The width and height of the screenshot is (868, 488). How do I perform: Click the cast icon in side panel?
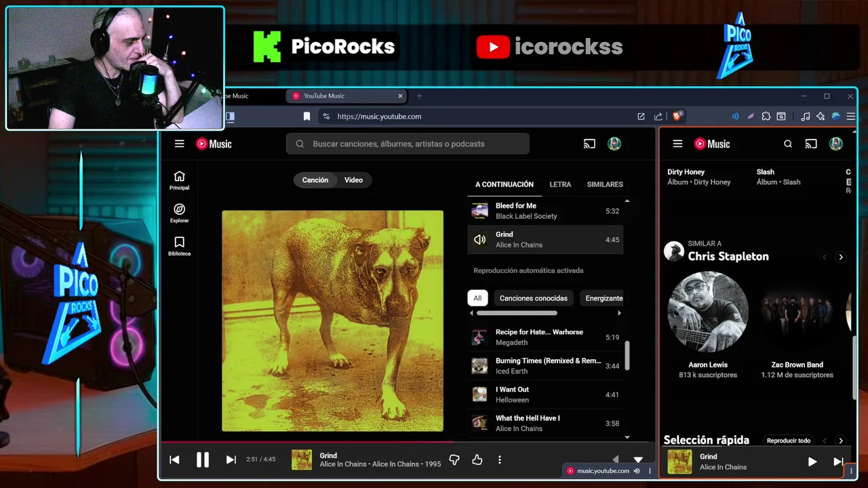[811, 144]
